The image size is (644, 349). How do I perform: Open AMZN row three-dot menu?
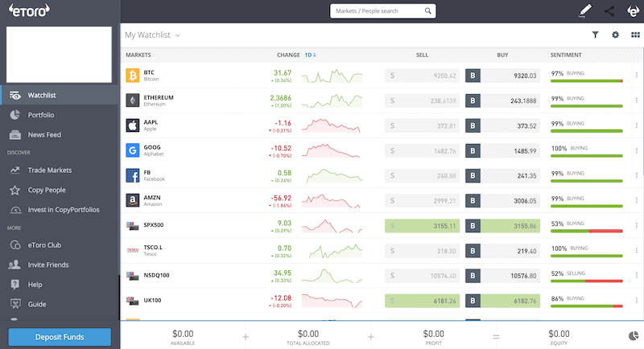637,200
